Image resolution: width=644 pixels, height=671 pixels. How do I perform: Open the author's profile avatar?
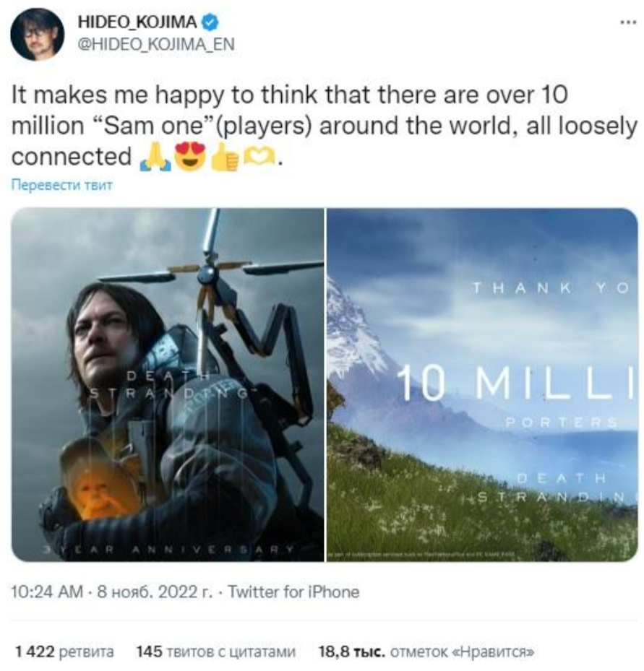pyautogui.click(x=38, y=34)
